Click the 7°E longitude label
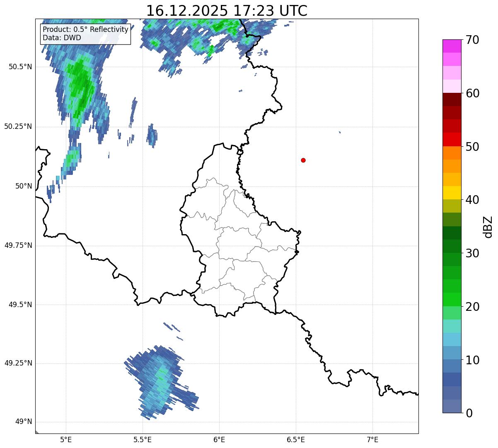The width and height of the screenshot is (498, 448). 373,440
